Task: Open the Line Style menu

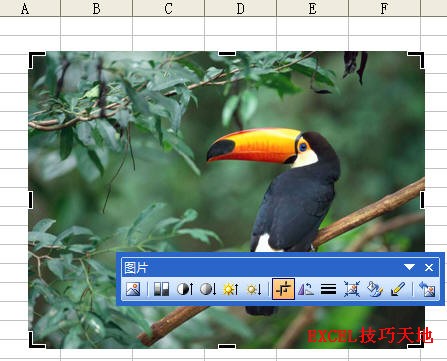Action: (x=328, y=289)
